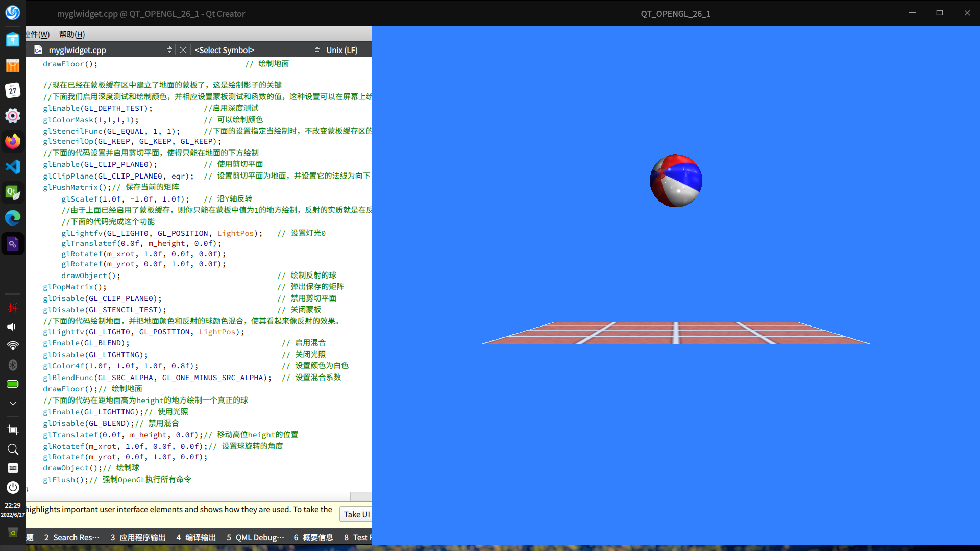Open Firefox from the dock
The width and height of the screenshot is (980, 551).
tap(12, 141)
